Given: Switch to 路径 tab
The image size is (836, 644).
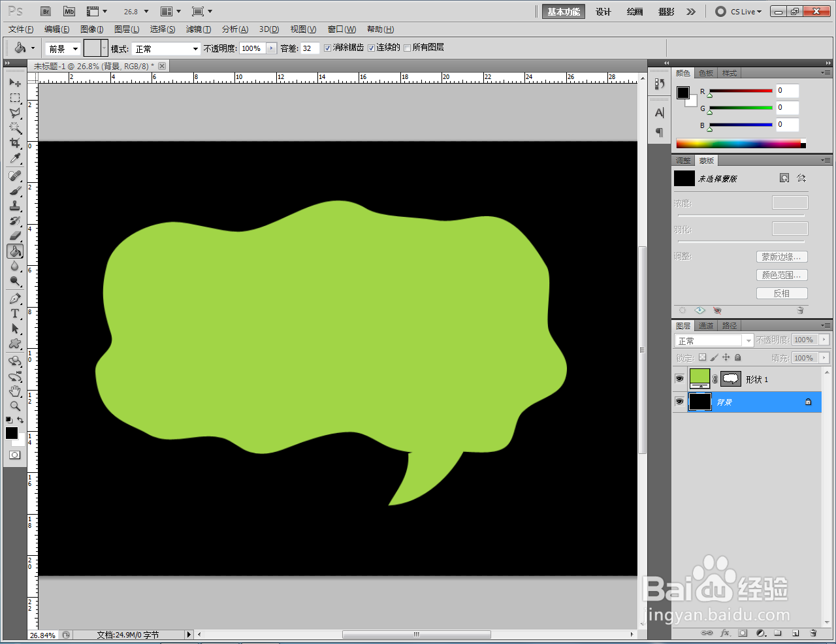Looking at the screenshot, I should (x=730, y=326).
